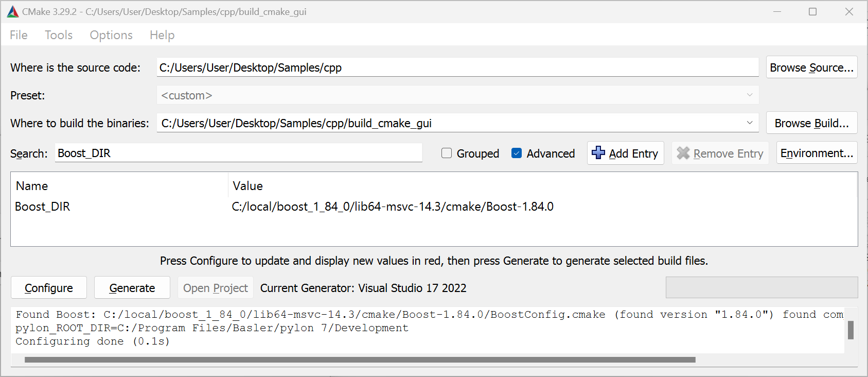Click the Search field containing Boost_DIR
This screenshot has width=868, height=377.
238,153
